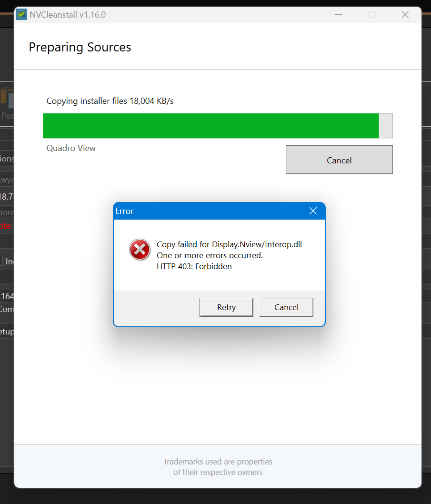Click the NVCleanstall app icon in title bar
Viewport: 431px width, 504px height.
[x=21, y=14]
